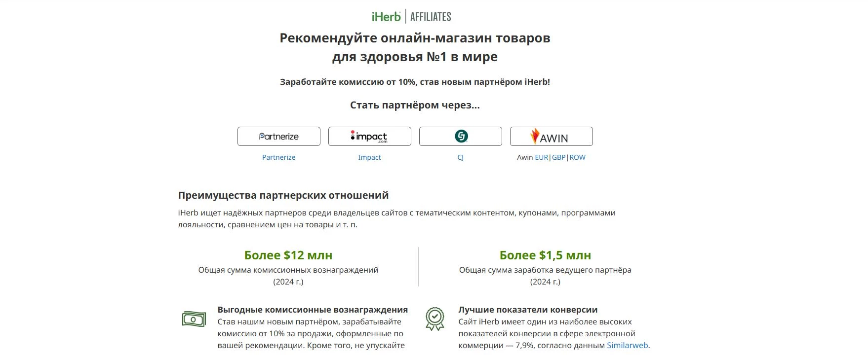Select the Awin GBP link
Image resolution: width=868 pixels, height=355 pixels.
click(x=559, y=157)
